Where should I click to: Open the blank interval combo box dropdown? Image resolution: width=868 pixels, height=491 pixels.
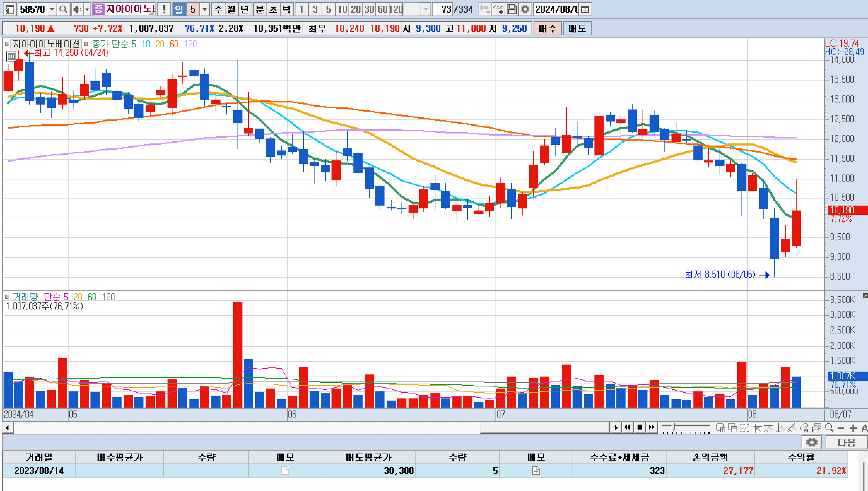click(x=426, y=10)
